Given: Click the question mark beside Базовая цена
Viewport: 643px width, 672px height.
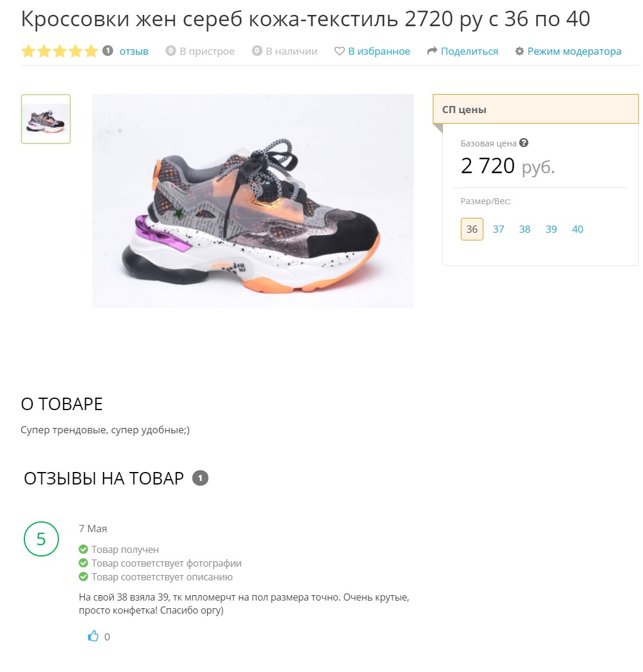Looking at the screenshot, I should pyautogui.click(x=523, y=143).
